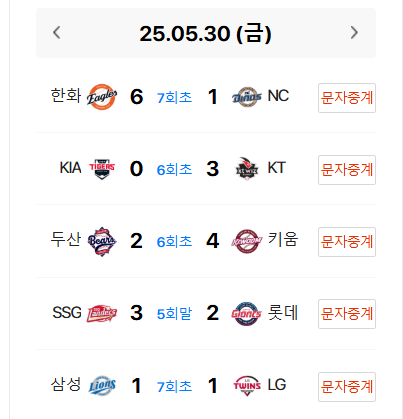Image resolution: width=403 pixels, height=419 pixels.
Task: Click the Hanwha Eagles team logo
Action: click(x=102, y=97)
